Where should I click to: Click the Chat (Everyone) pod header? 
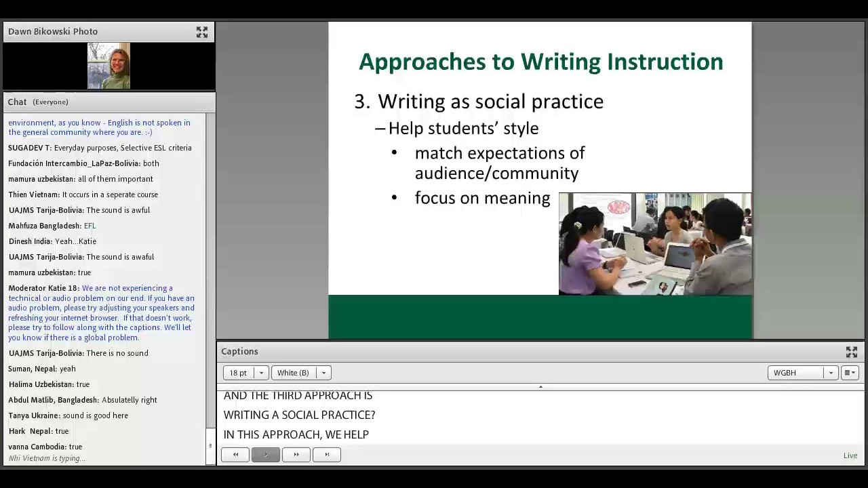tap(108, 102)
